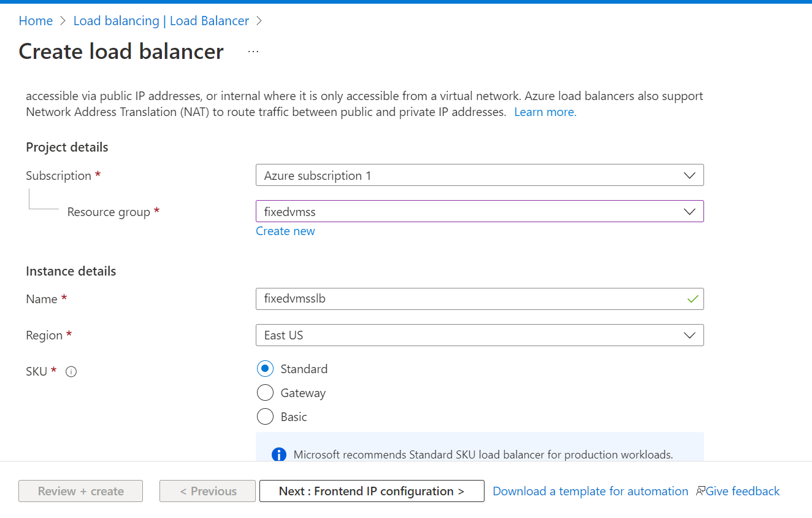The image size is (812, 518).
Task: Click Download a template for automation
Action: coord(590,491)
